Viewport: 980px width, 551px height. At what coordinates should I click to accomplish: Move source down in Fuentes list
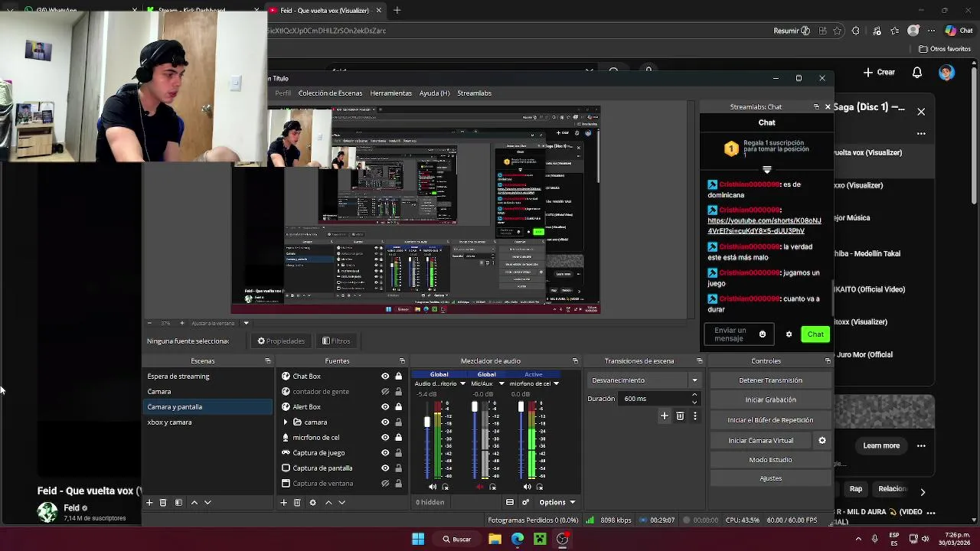tap(341, 503)
